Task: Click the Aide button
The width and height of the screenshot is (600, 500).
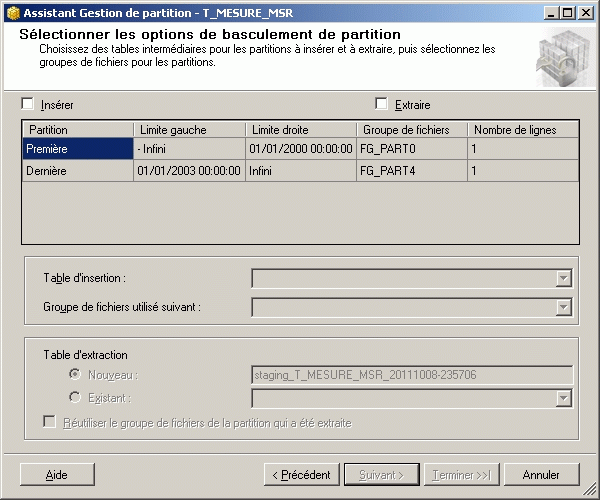Action: [x=57, y=474]
